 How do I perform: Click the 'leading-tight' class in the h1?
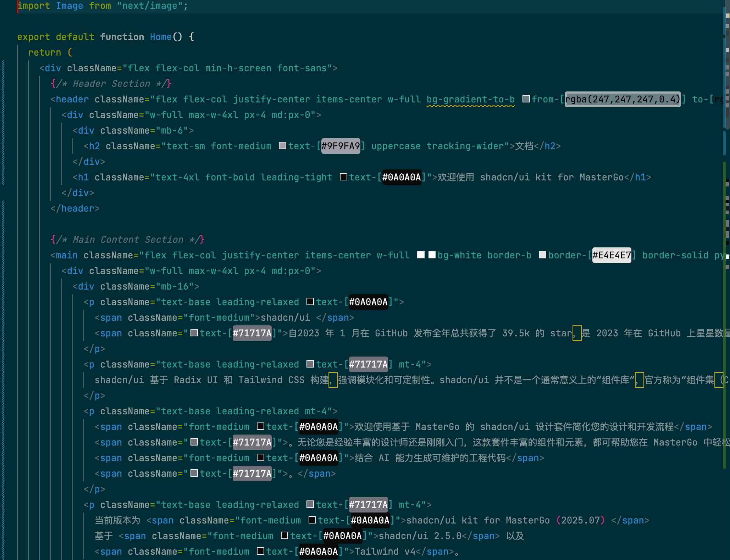[x=296, y=177]
